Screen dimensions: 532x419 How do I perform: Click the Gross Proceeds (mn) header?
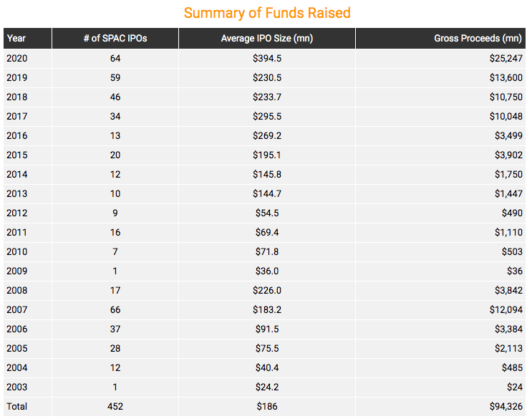[x=440, y=39]
